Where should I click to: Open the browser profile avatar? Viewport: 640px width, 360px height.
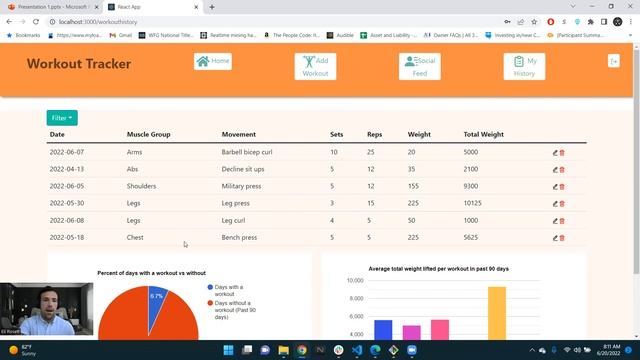tap(617, 22)
